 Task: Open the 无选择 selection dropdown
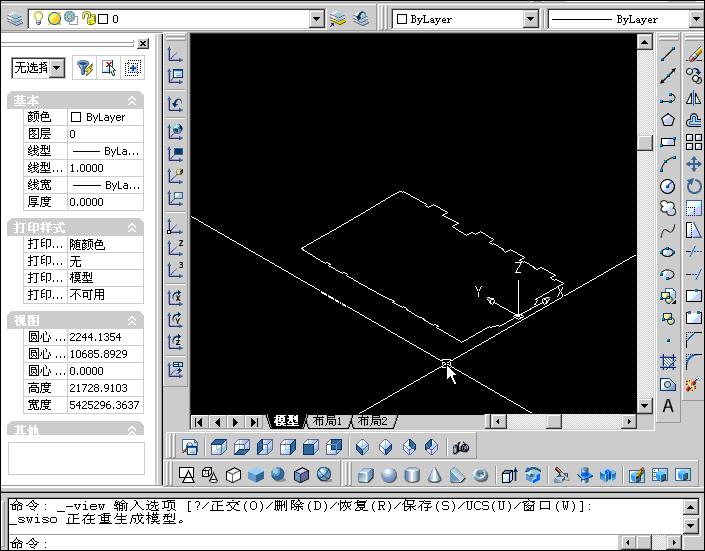pos(57,68)
